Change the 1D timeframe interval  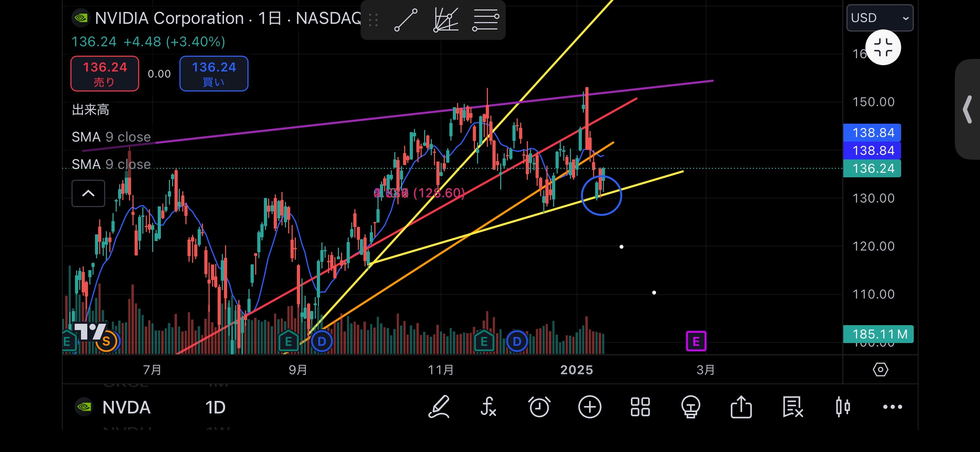tap(215, 407)
